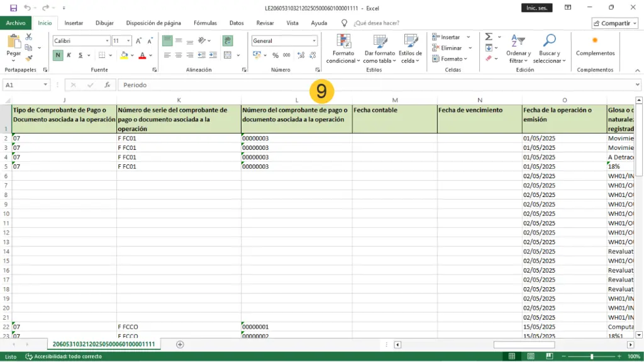Open the font name Calibri dropdown
644x362 pixels.
(x=107, y=41)
